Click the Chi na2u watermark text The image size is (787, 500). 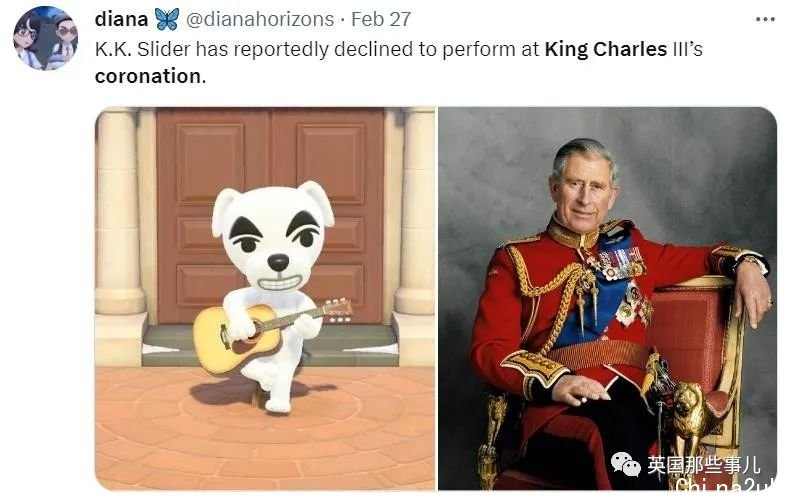coord(725,485)
